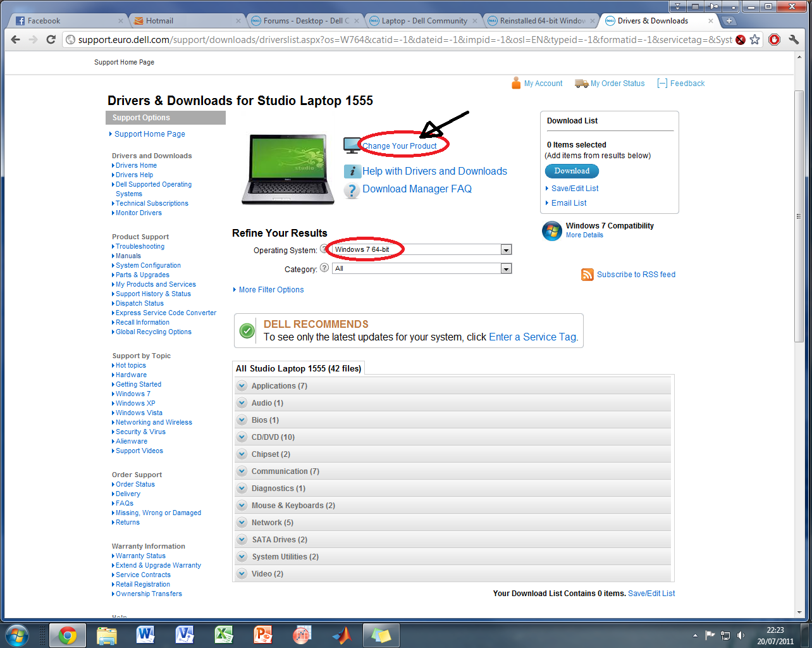Image resolution: width=812 pixels, height=648 pixels.
Task: Open MATLAB from the taskbar
Action: click(341, 635)
